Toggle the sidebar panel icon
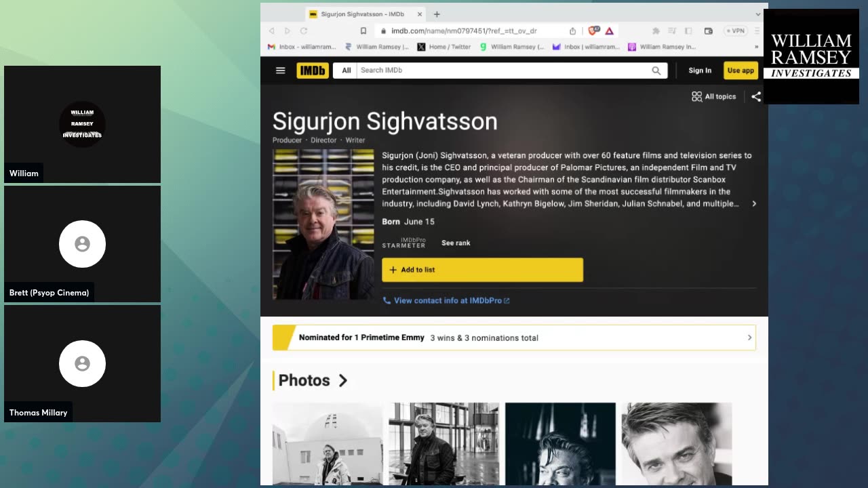Image resolution: width=868 pixels, height=488 pixels. [x=688, y=31]
